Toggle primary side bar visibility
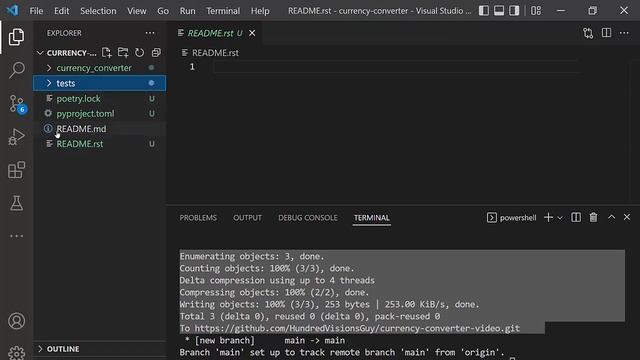This screenshot has width=640, height=360. (x=484, y=11)
